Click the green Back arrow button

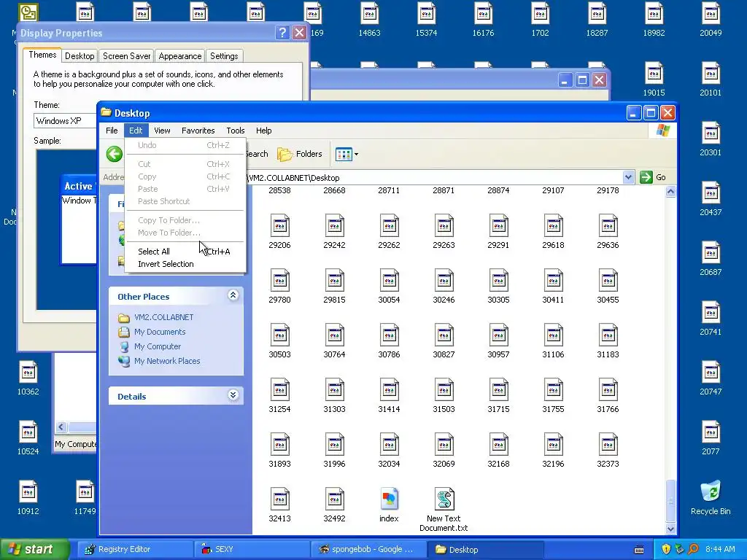pyautogui.click(x=115, y=155)
